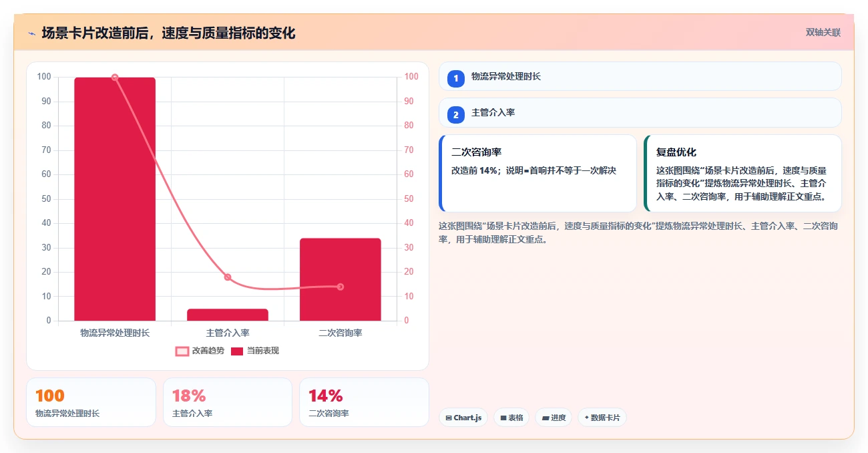
Task: Select the 表格 tag chip
Action: (511, 418)
